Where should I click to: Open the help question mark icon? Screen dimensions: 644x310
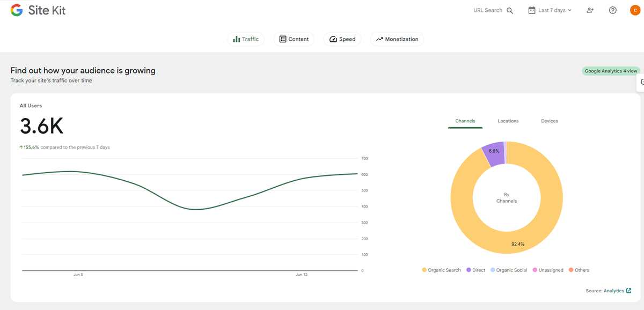pos(613,10)
